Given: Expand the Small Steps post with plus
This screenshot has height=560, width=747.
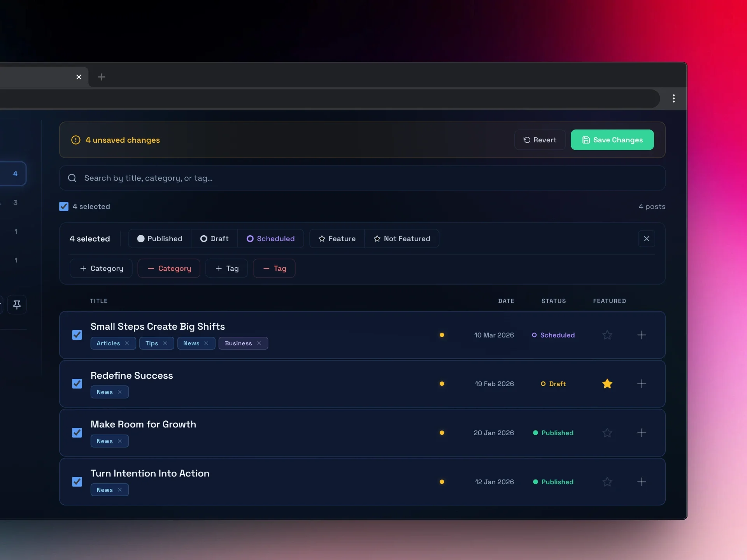Looking at the screenshot, I should point(642,335).
